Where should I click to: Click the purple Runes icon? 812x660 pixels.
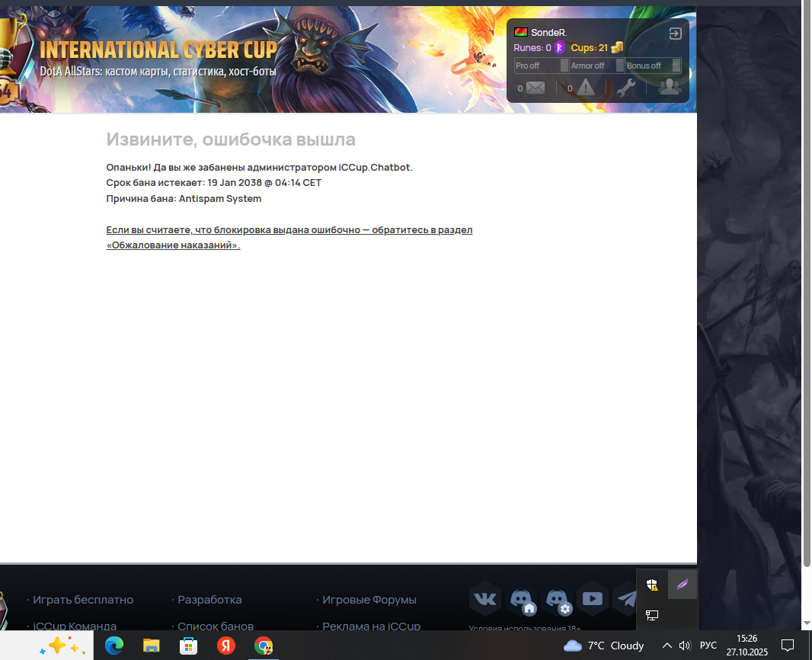(x=559, y=48)
